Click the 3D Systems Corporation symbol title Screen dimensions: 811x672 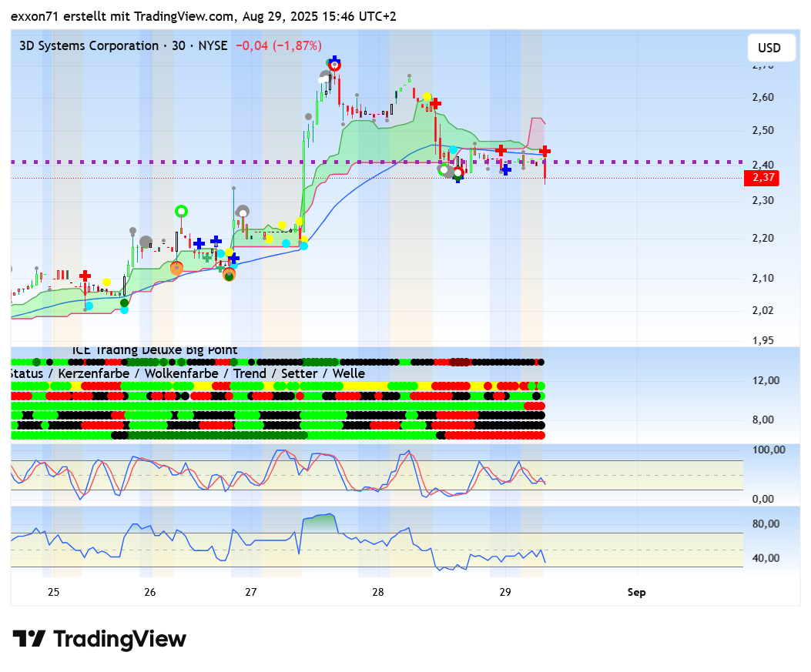pyautogui.click(x=89, y=45)
